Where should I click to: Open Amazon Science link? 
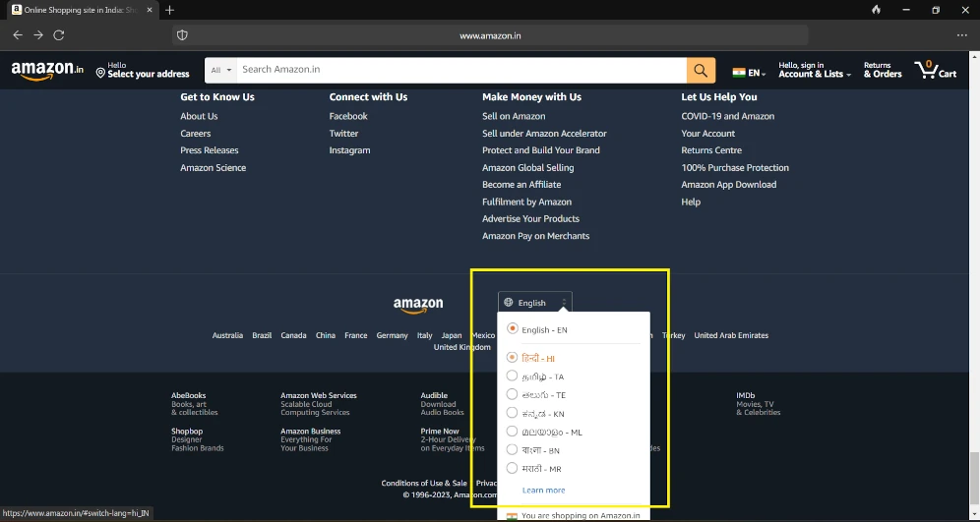[214, 168]
